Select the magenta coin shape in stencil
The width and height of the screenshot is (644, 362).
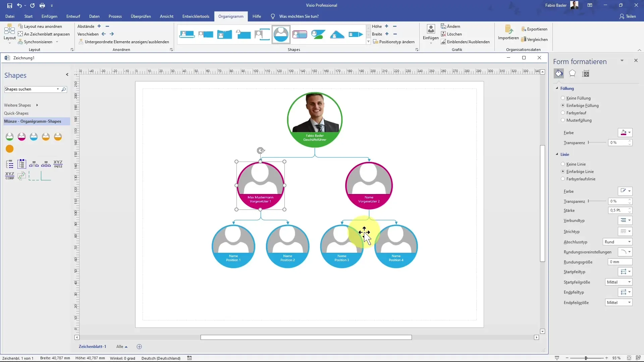click(x=22, y=136)
